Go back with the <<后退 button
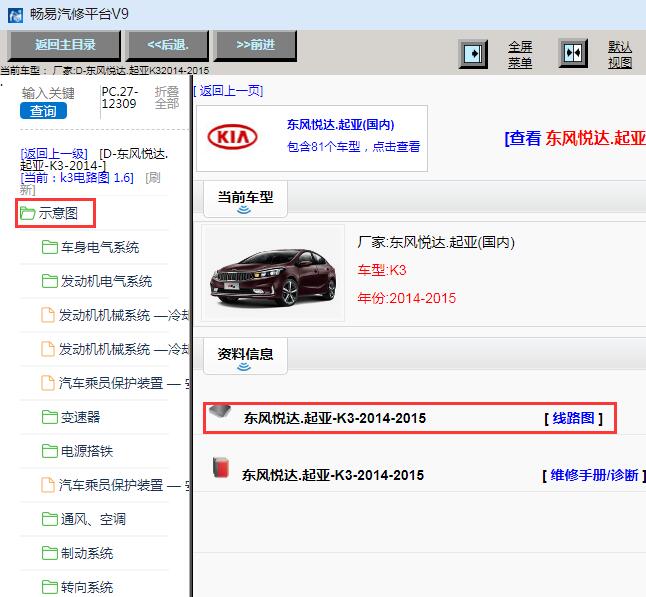 [167, 45]
